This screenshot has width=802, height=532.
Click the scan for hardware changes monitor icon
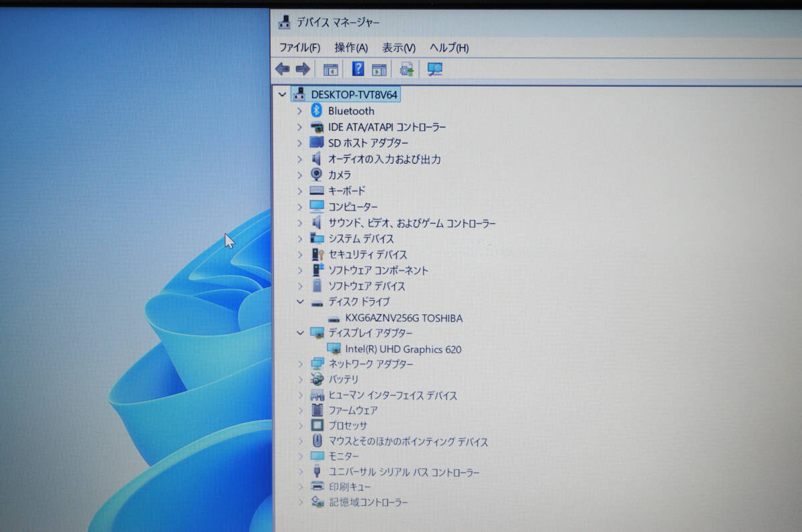pyautogui.click(x=435, y=69)
